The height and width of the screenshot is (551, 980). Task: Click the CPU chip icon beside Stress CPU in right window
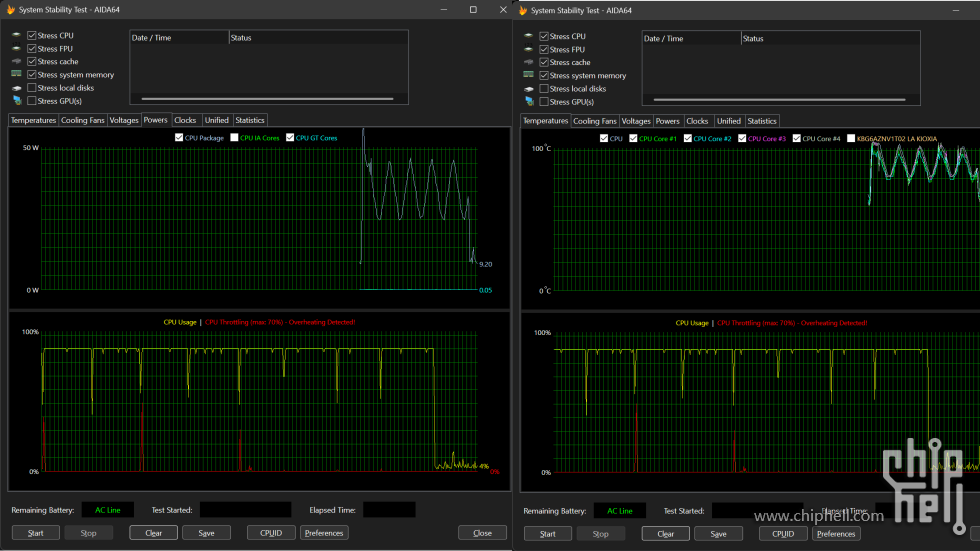click(529, 36)
